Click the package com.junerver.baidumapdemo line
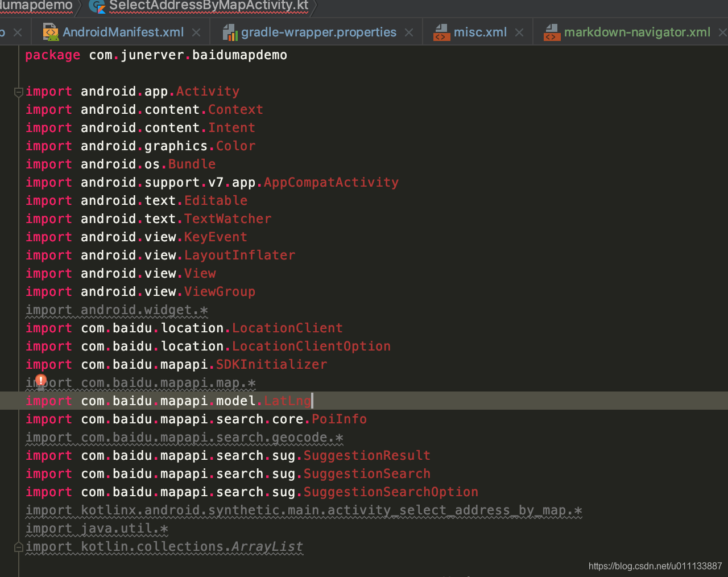 tap(156, 55)
